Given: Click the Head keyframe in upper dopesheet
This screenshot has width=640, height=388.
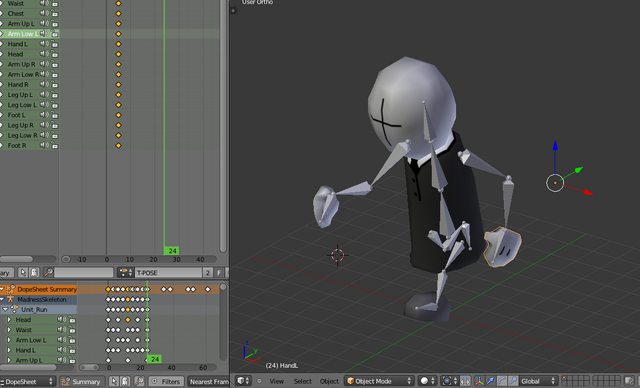Looking at the screenshot, I should 118,54.
